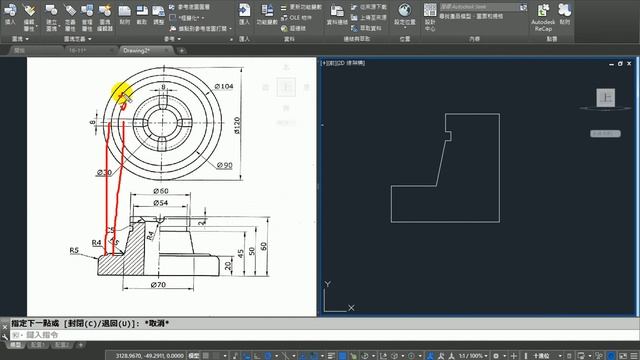Start Extract Data (萃取資料)
640x360 pixels.
click(x=367, y=28)
